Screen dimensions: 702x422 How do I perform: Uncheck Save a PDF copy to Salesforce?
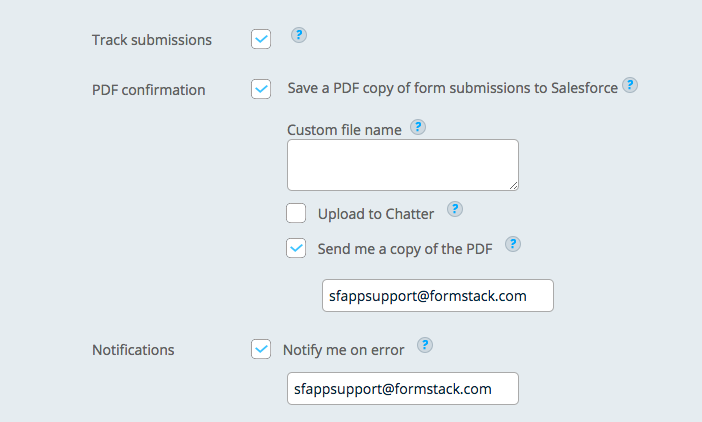(x=261, y=89)
